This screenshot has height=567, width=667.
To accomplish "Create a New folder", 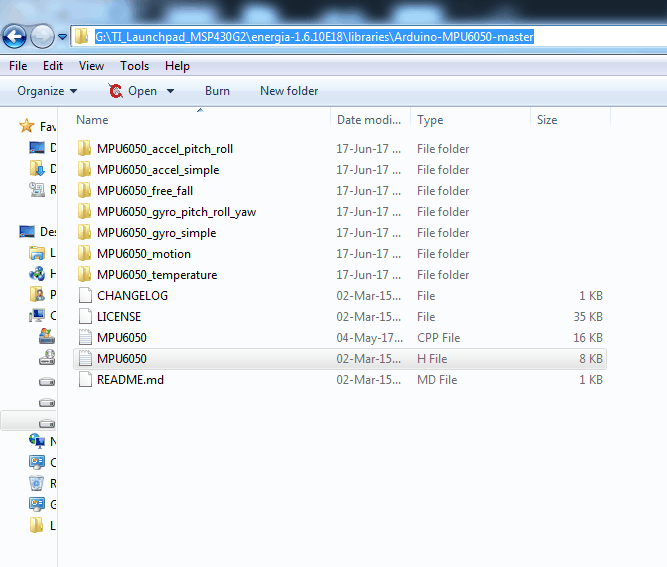I will (x=289, y=91).
